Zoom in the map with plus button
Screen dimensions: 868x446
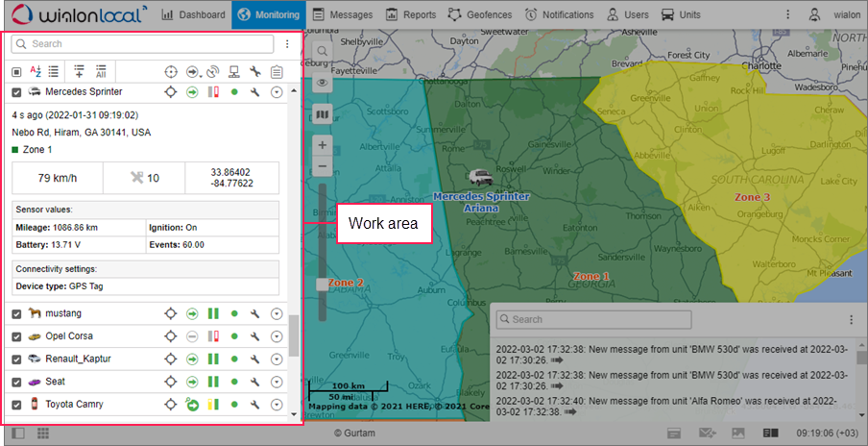pyautogui.click(x=323, y=146)
